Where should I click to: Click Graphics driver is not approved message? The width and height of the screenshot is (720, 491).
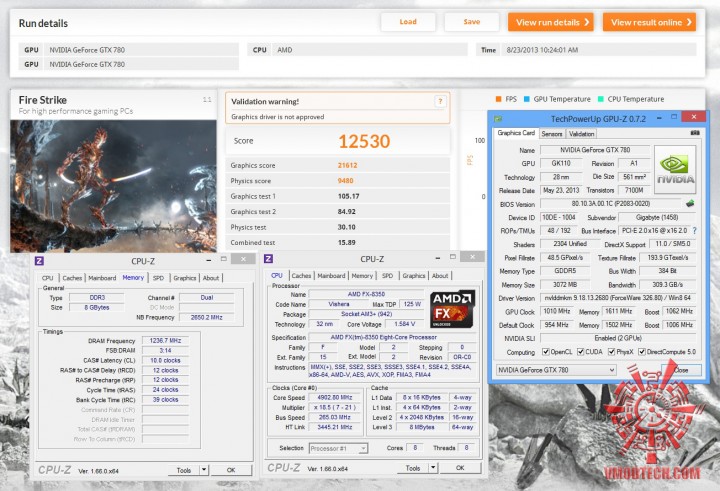pyautogui.click(x=277, y=117)
